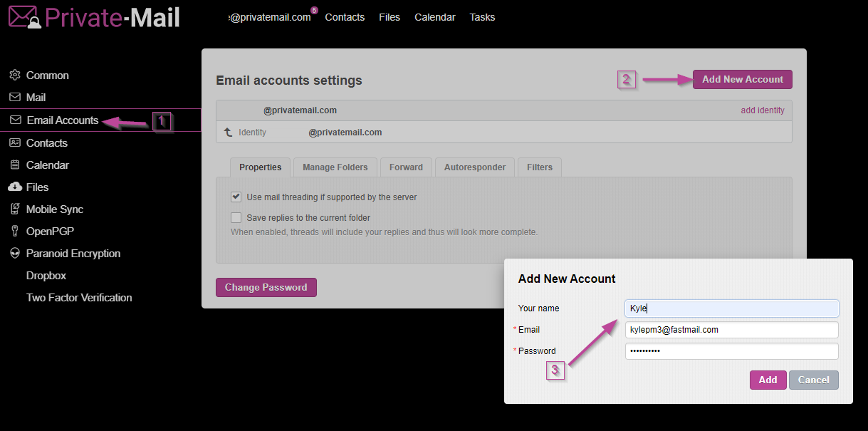Click the Paranoid Encryption alien icon
The image size is (868, 431).
(x=14, y=253)
